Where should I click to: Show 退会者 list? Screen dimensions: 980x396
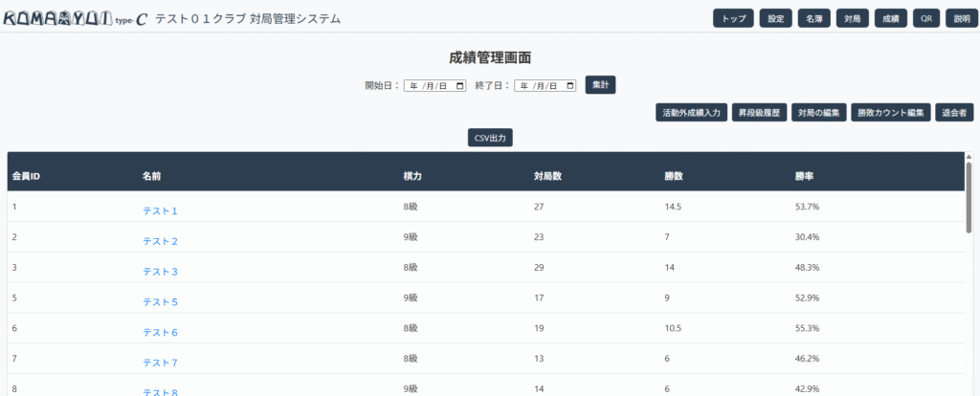pyautogui.click(x=955, y=112)
